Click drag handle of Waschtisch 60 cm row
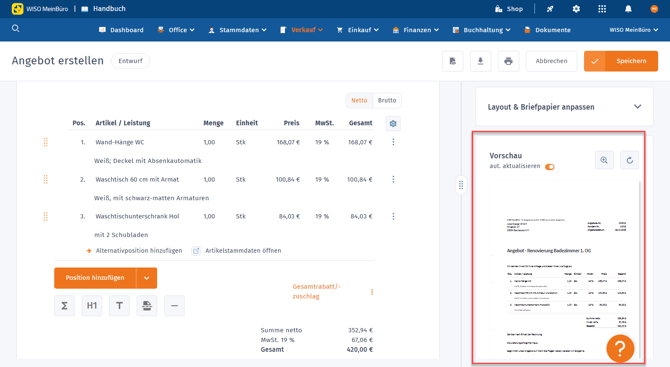Screen dimensions: 670x367 (45, 179)
